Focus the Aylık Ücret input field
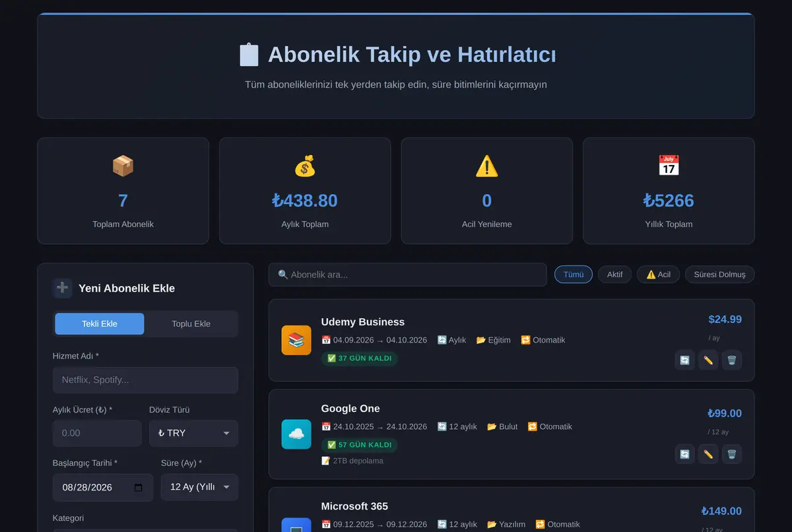792x532 pixels. 97,433
